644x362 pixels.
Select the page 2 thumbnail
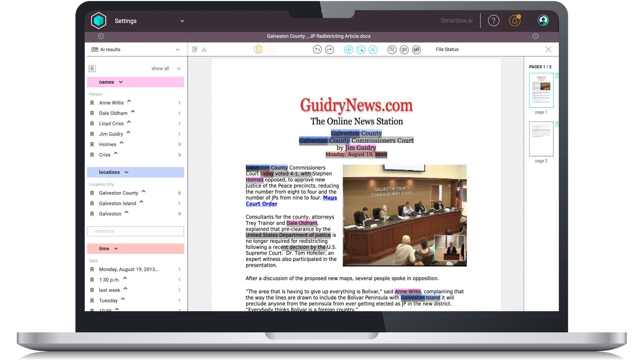(541, 139)
